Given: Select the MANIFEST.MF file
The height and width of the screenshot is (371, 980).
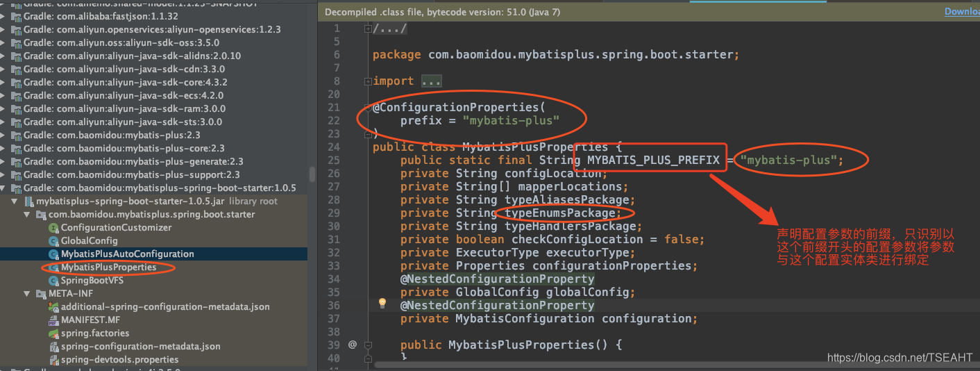Looking at the screenshot, I should coord(90,320).
